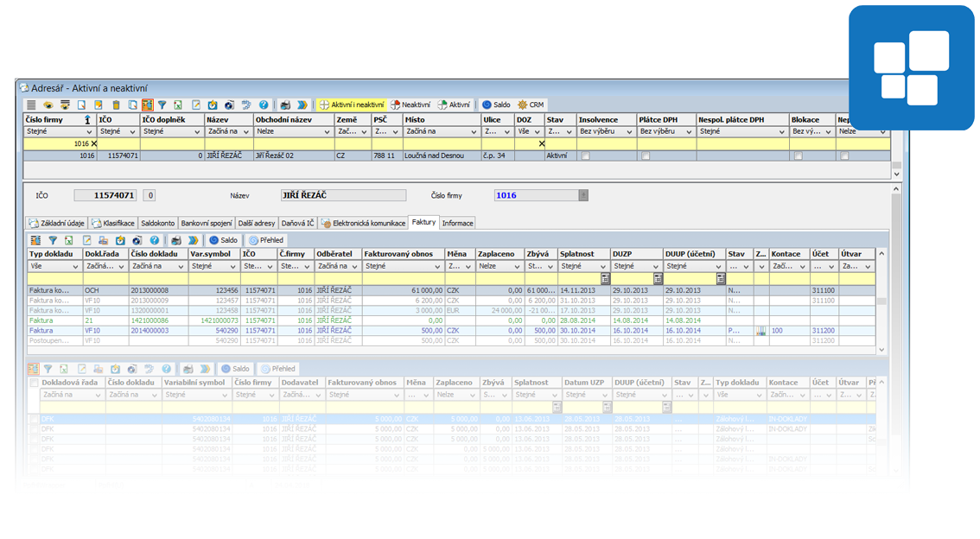This screenshot has height=539, width=980.
Task: Switch to Informace tab
Action: (457, 223)
